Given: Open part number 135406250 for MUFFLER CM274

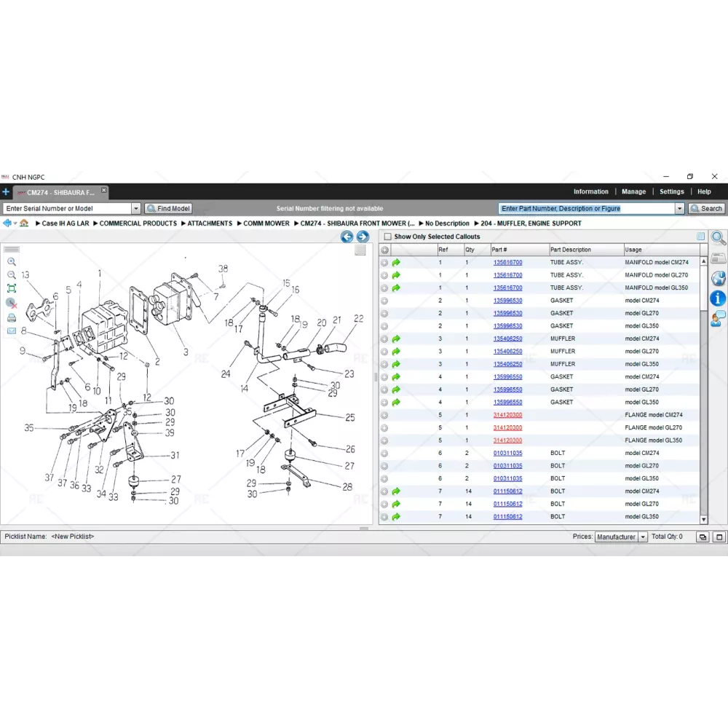Looking at the screenshot, I should pyautogui.click(x=507, y=339).
